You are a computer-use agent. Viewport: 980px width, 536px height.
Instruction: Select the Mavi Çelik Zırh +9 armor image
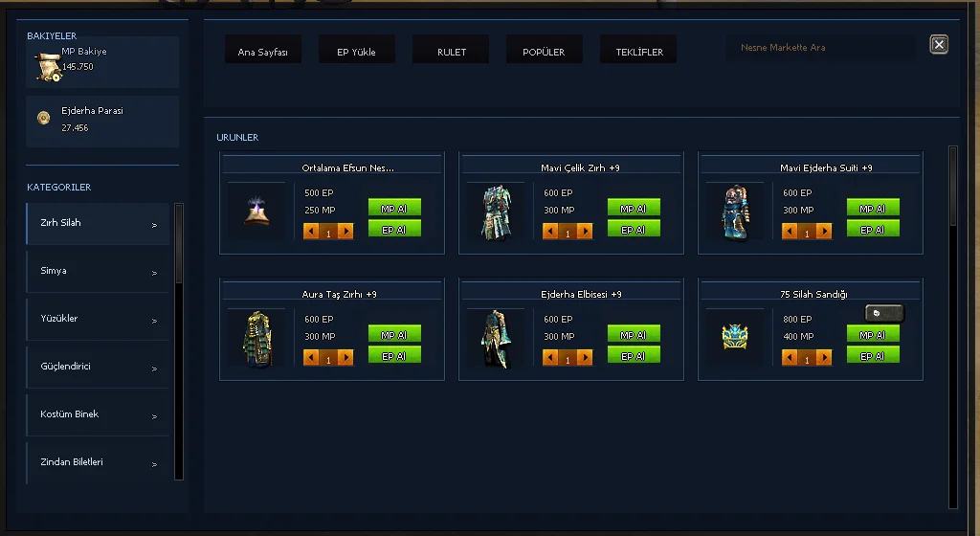tap(497, 212)
